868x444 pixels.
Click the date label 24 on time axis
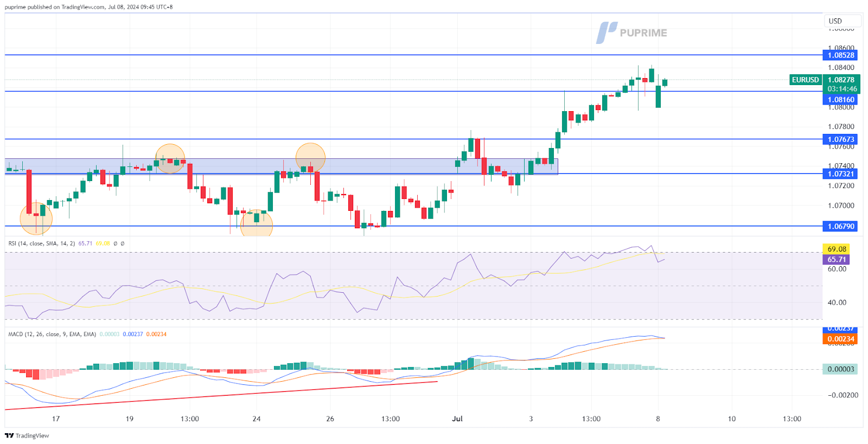point(257,419)
